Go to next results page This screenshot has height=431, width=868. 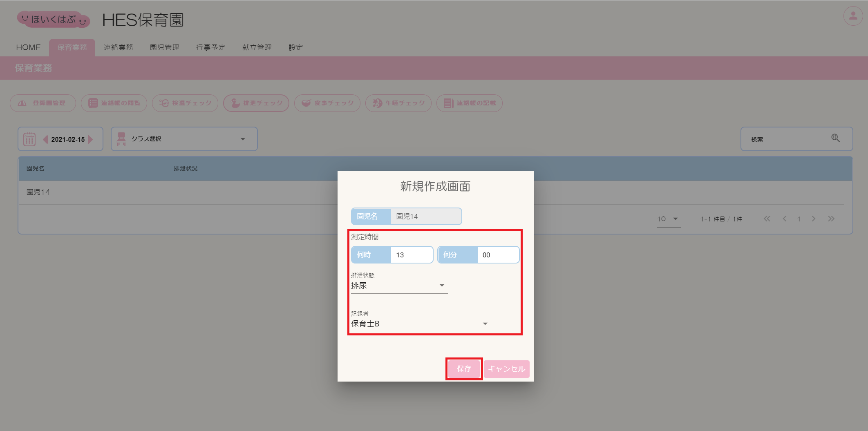click(x=814, y=219)
